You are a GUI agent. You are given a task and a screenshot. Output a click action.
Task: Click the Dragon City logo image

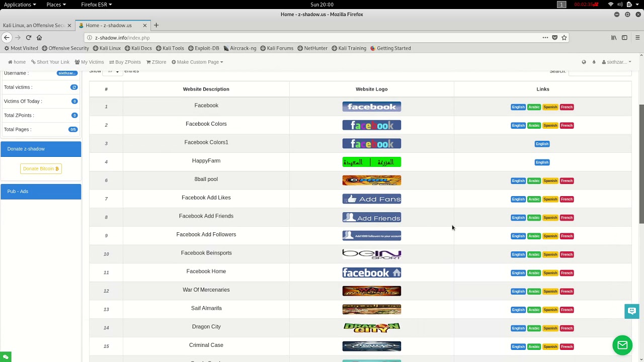(372, 328)
